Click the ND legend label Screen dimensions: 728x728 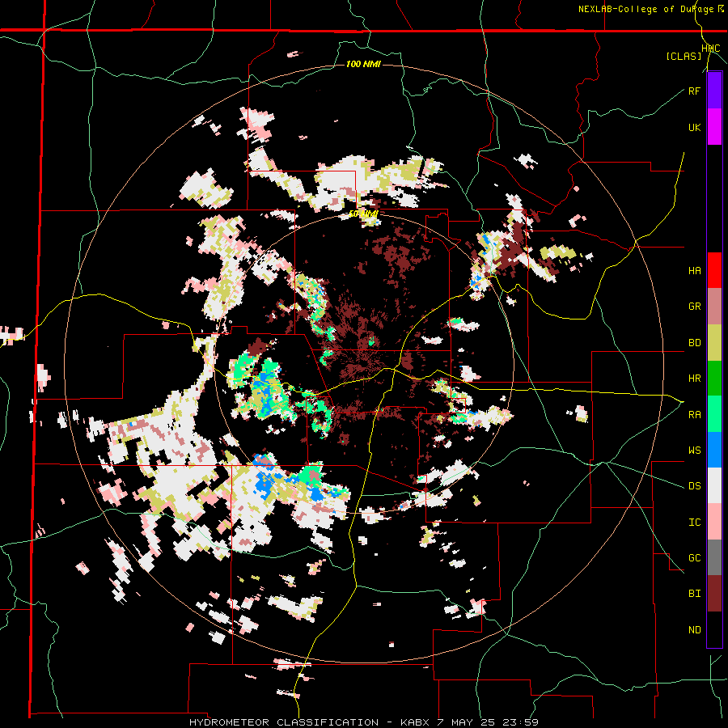[695, 630]
